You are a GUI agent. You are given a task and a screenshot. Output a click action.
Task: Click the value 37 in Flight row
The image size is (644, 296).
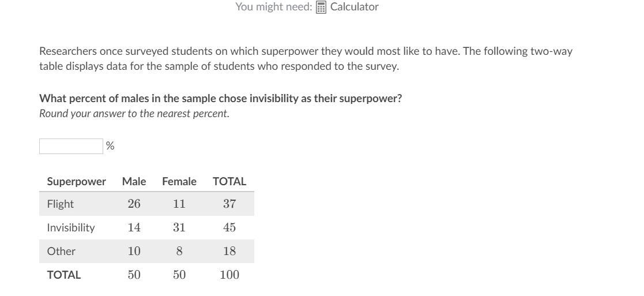229,204
